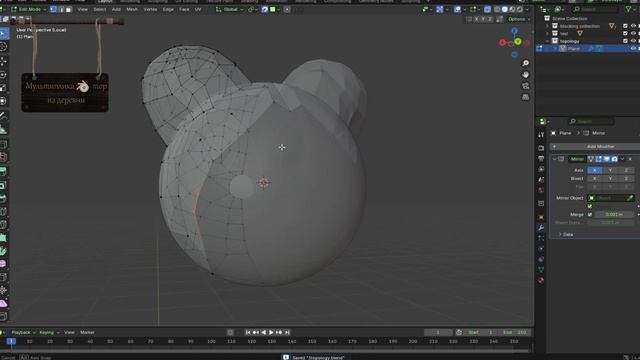Open the Edit Mode dropdown
The width and height of the screenshot is (640, 360).
(x=28, y=9)
